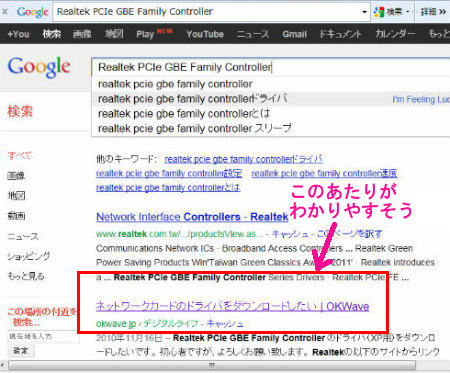Screen dimensions: 450x373
Task: Click the I'm Feeling Lucky link
Action: (421, 99)
